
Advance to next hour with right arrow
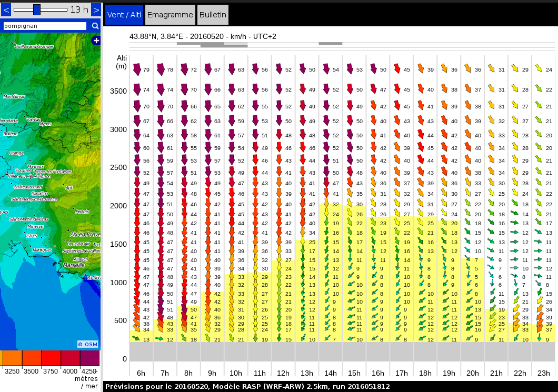[x=96, y=9]
